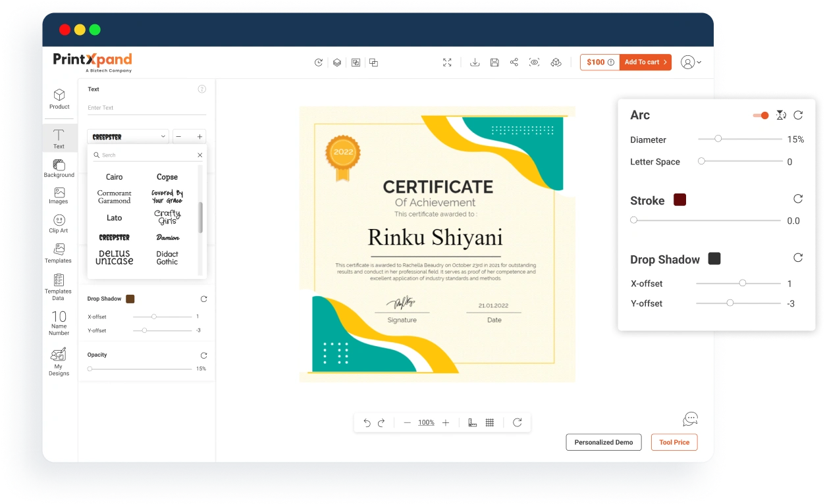Choose Cormorant Garamond font
Image resolution: width=825 pixels, height=504 pixels.
115,197
